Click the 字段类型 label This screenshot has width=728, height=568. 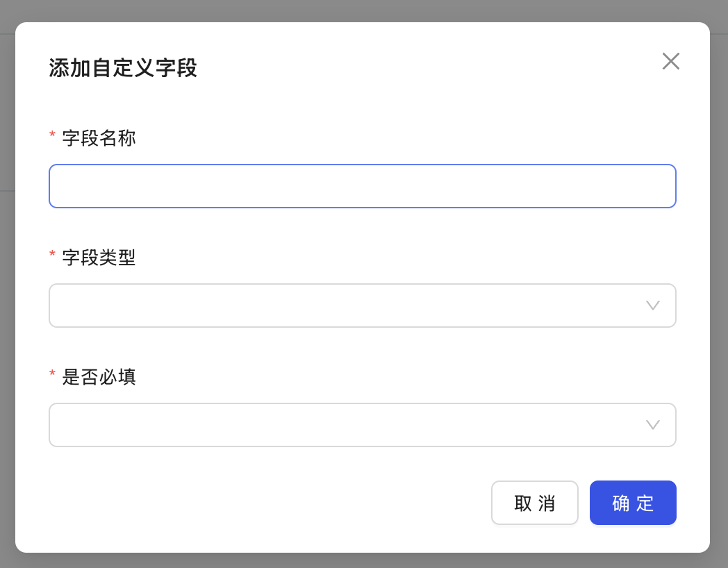[99, 258]
